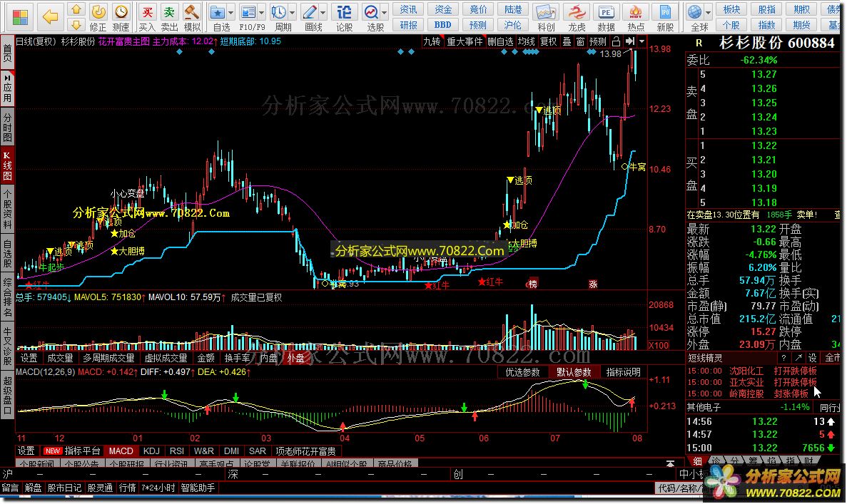Open 指标平台 with NEW badge
847x504 pixels.
tap(73, 451)
